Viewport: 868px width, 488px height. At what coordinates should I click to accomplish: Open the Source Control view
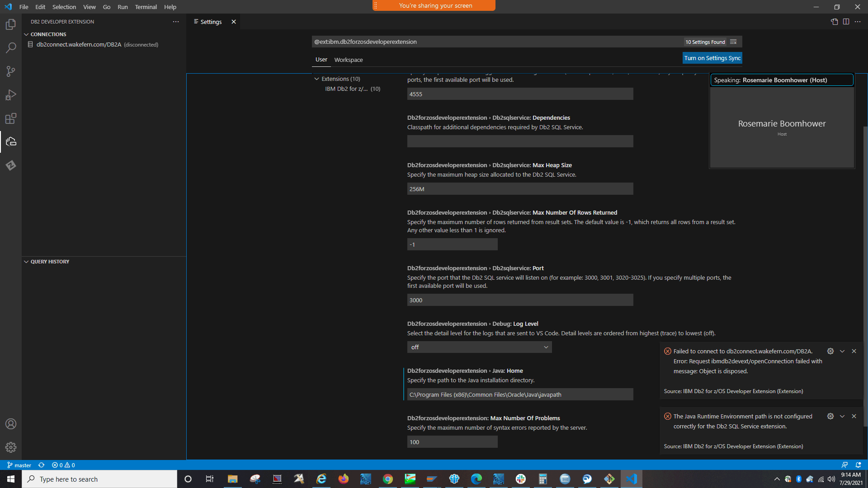(11, 71)
